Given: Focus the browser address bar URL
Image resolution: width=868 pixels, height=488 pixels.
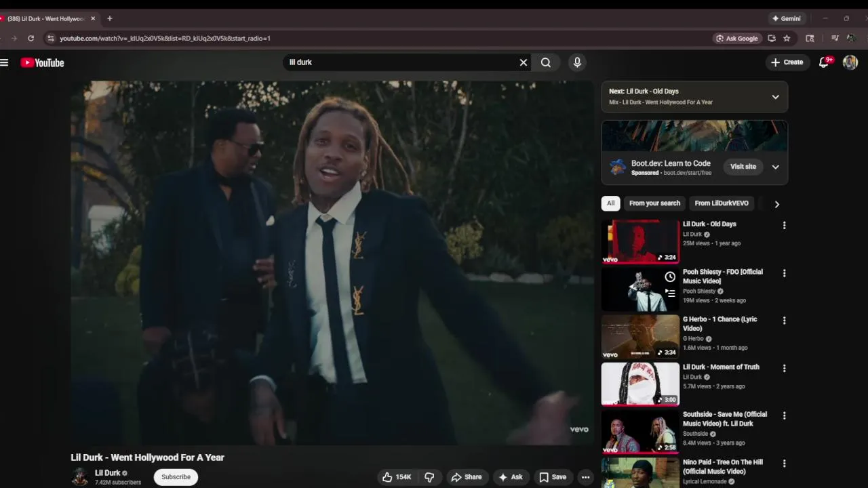Looking at the screenshot, I should (x=165, y=39).
